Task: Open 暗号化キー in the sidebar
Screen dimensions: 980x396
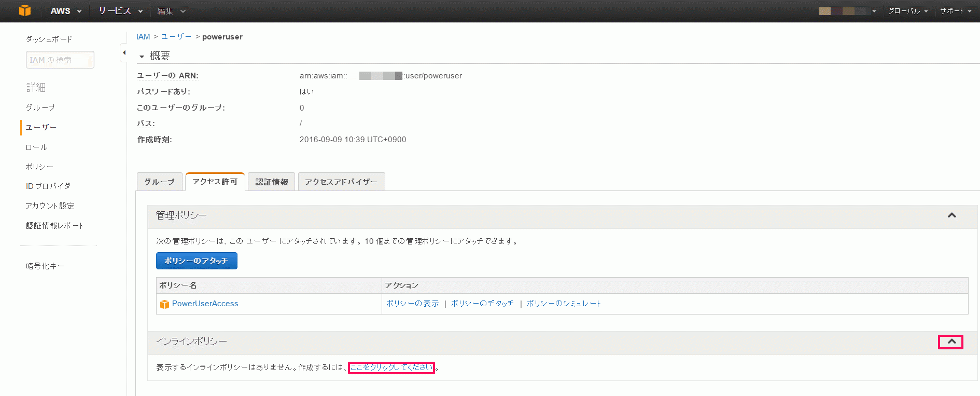Action: (x=45, y=266)
